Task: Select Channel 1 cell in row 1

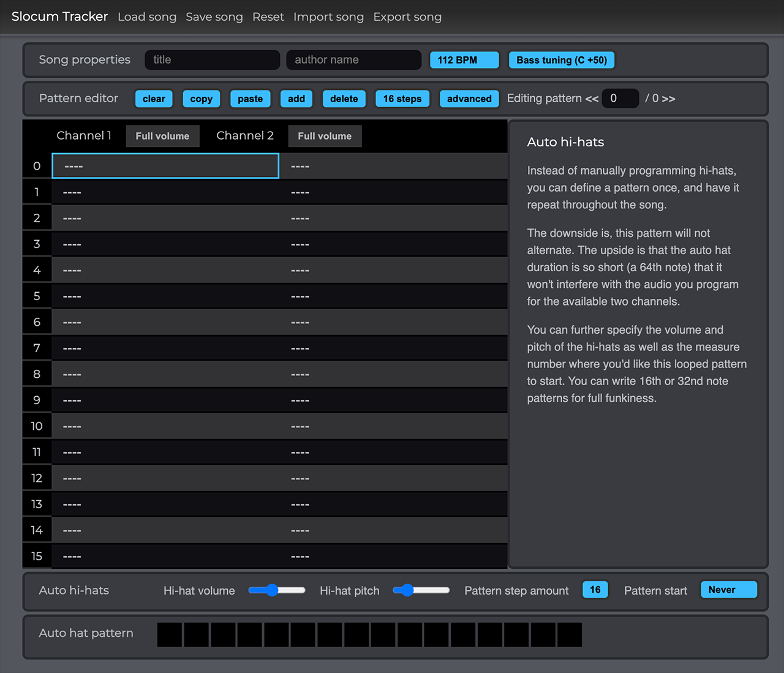Action: pyautogui.click(x=165, y=192)
